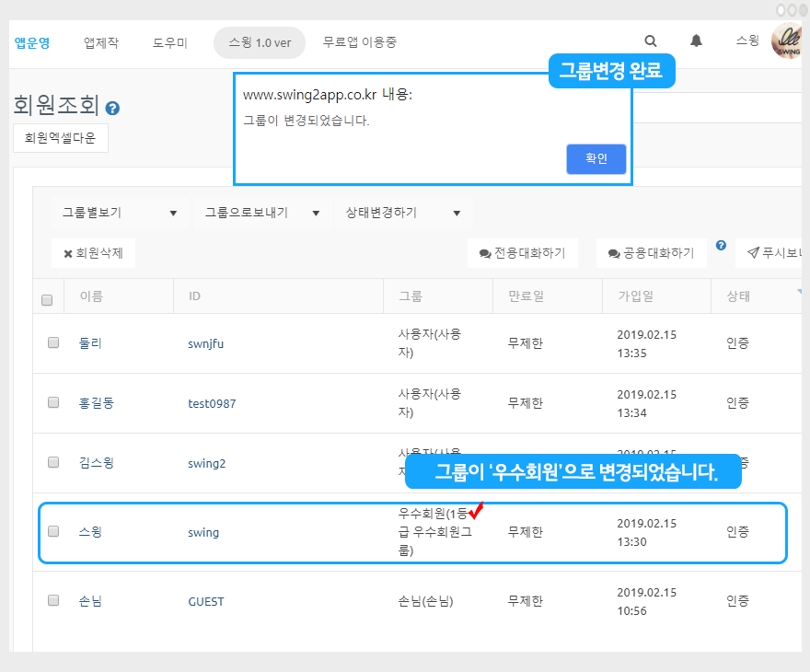Click the 회원엑셀다운 button
This screenshot has width=810, height=672.
click(61, 138)
